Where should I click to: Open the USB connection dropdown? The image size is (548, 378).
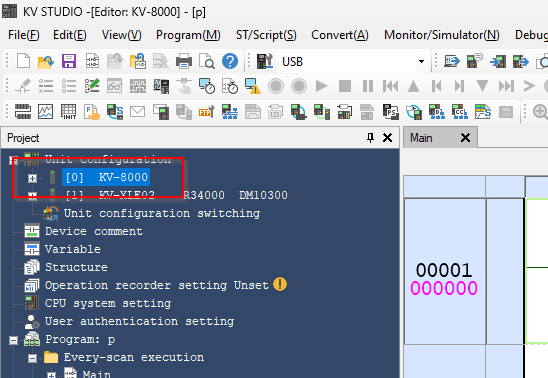421,61
